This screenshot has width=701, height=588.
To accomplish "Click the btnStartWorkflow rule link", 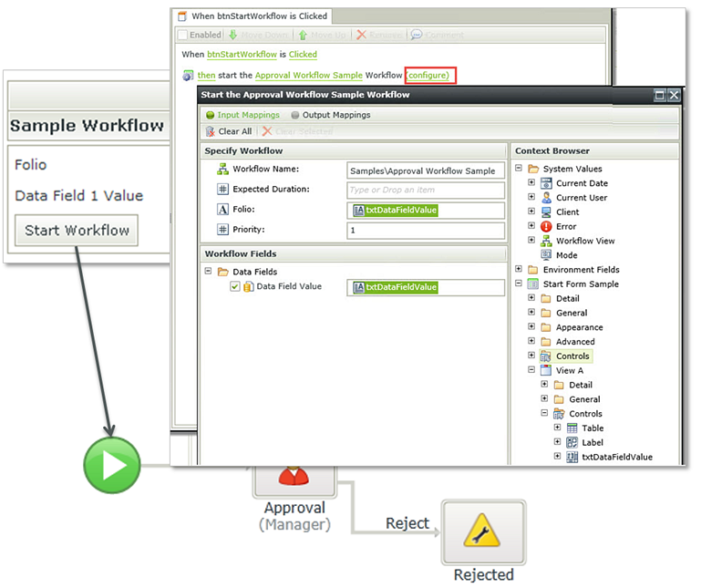I will click(242, 55).
